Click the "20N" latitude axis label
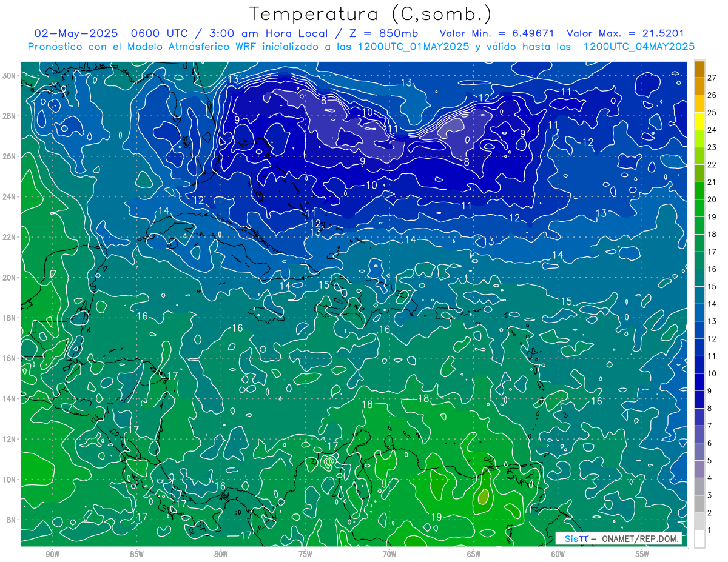This screenshot has width=728, height=562. 10,278
